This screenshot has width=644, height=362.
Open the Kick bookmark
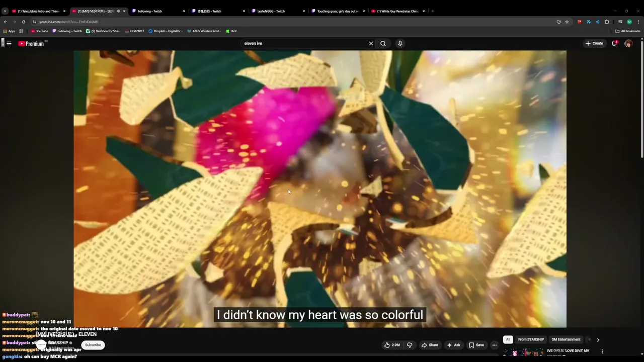coord(231,31)
